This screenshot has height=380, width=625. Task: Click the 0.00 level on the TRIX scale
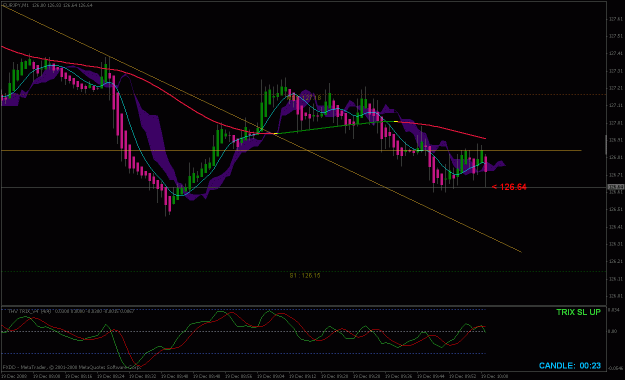[x=613, y=331]
